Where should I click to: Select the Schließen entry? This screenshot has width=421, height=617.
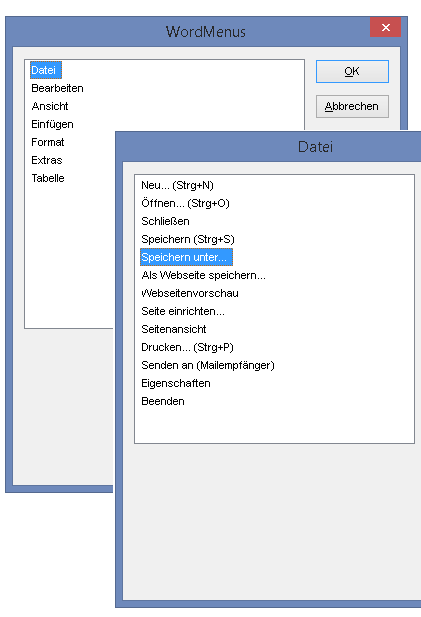[165, 221]
